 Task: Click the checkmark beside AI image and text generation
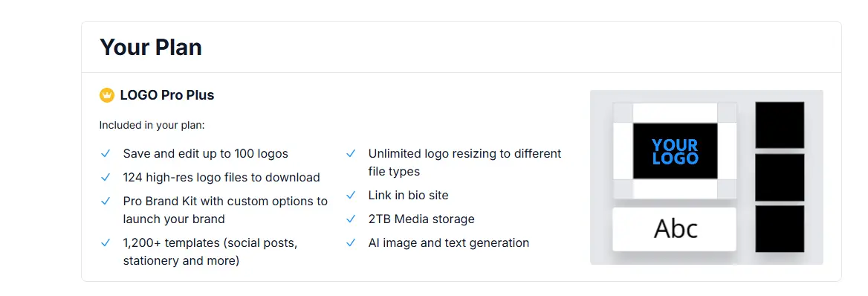pos(351,242)
